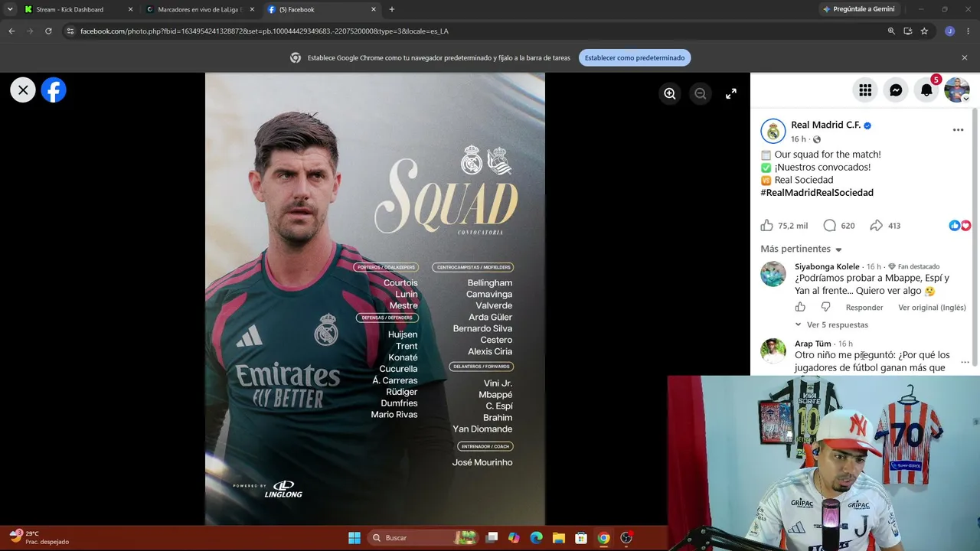This screenshot has width=980, height=551.
Task: Open Siyabonga Kolele's profile picture
Action: point(773,274)
